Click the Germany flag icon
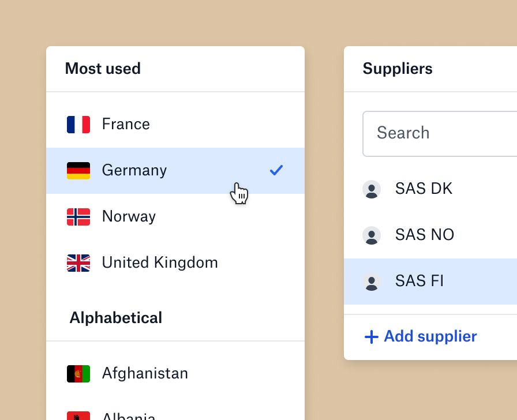 [x=78, y=170]
